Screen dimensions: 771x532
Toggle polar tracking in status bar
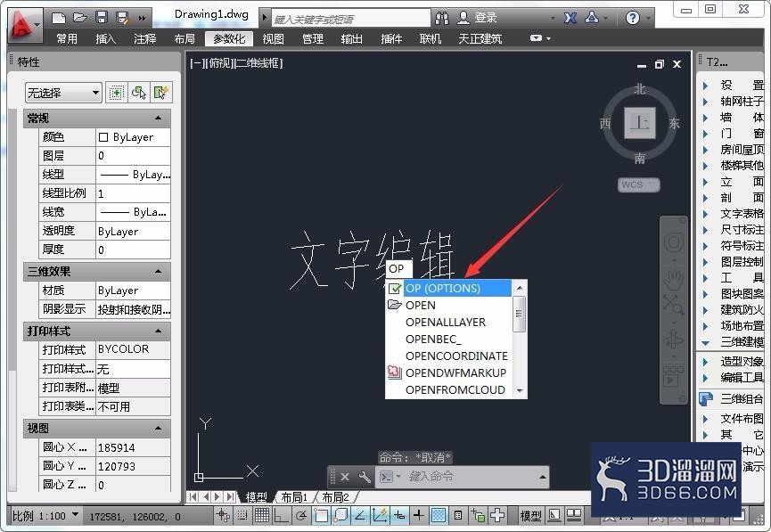point(301,515)
